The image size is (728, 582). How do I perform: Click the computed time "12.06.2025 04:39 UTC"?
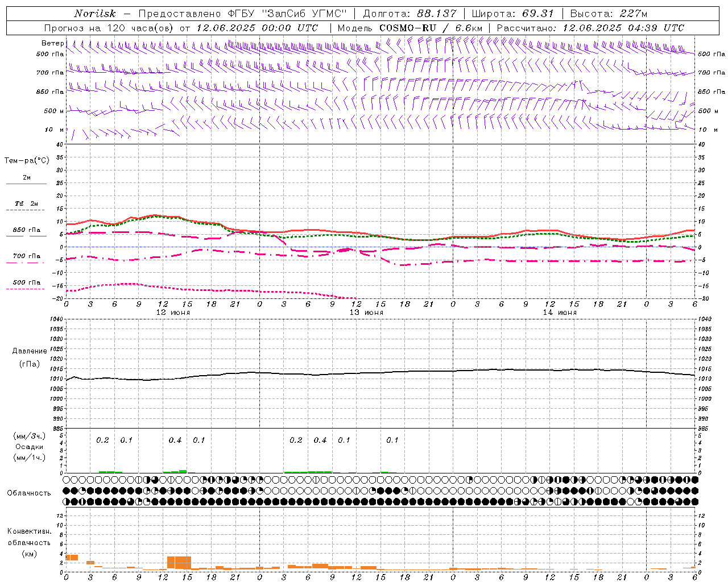(x=623, y=28)
